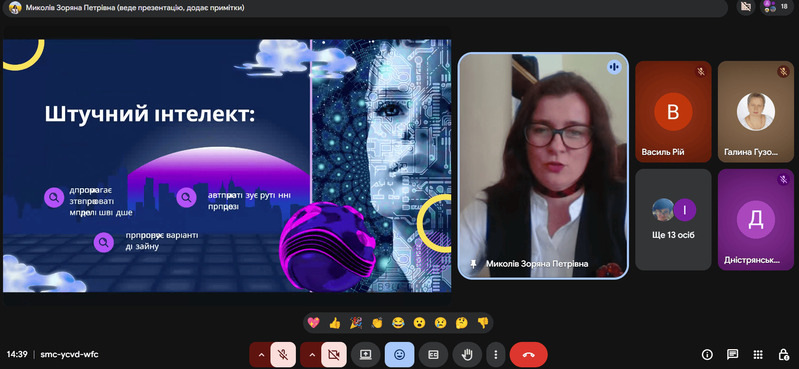The image size is (799, 369).
Task: Send the thumbs up reaction
Action: 334,323
